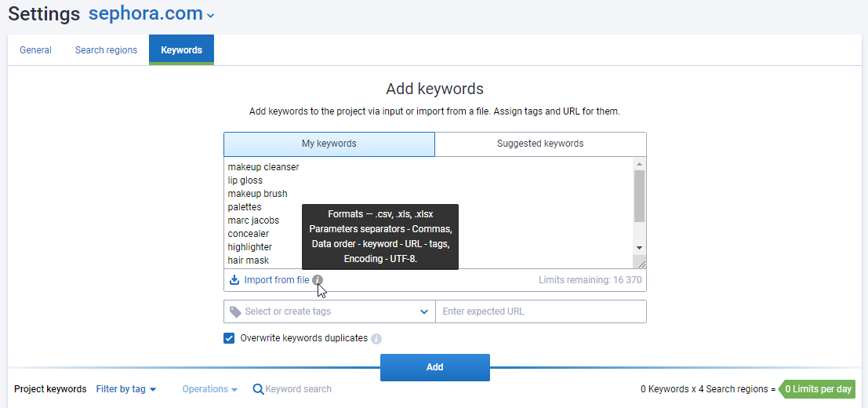
Task: Click the 'lip gloss' keyword line
Action: pos(245,180)
